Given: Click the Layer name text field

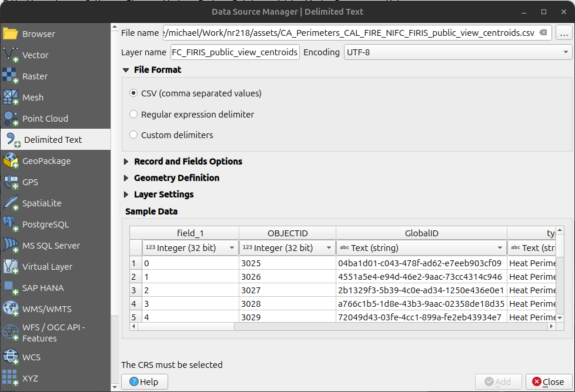Looking at the screenshot, I should (x=235, y=52).
